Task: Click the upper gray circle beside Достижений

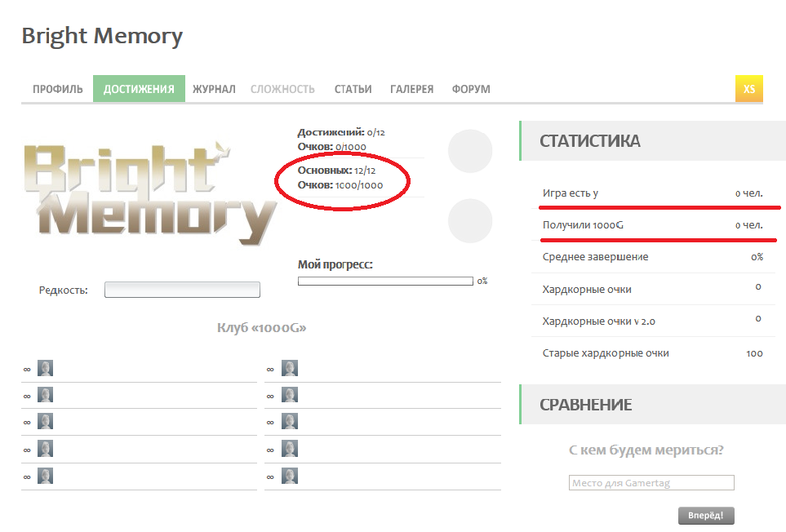Action: [x=470, y=151]
